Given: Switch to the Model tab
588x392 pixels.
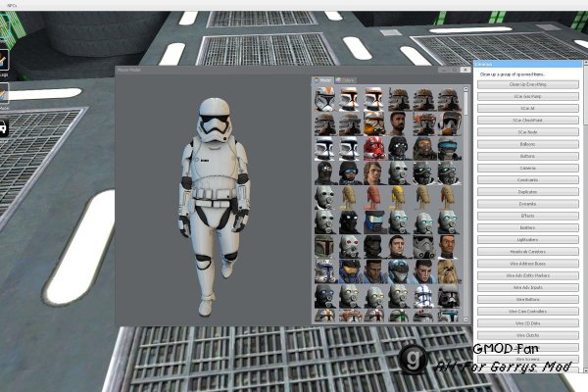Looking at the screenshot, I should (322, 80).
